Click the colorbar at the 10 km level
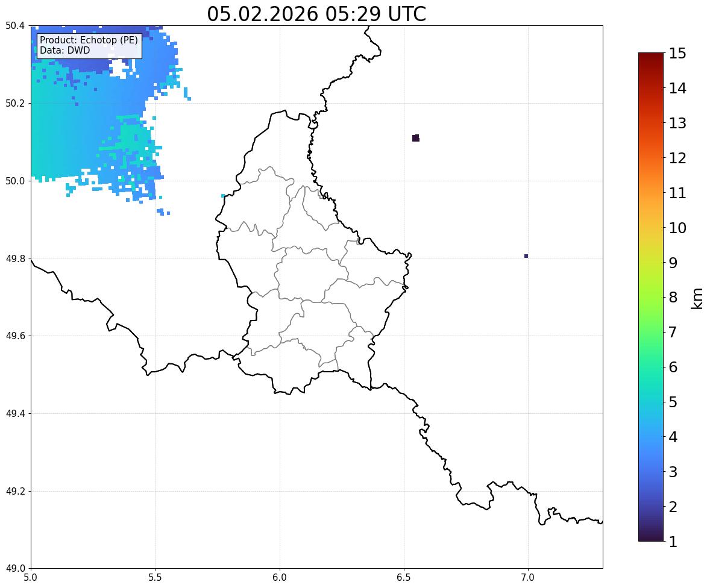The width and height of the screenshot is (710, 588). 651,228
